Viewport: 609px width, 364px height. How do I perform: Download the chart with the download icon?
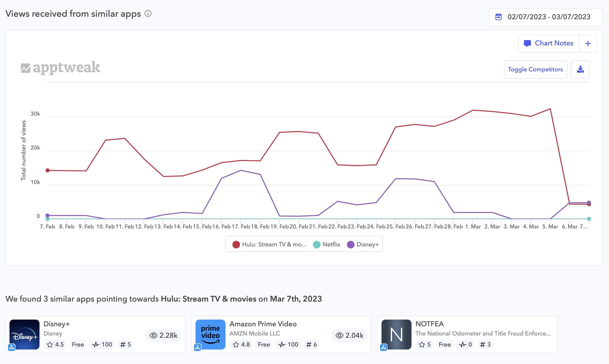580,69
